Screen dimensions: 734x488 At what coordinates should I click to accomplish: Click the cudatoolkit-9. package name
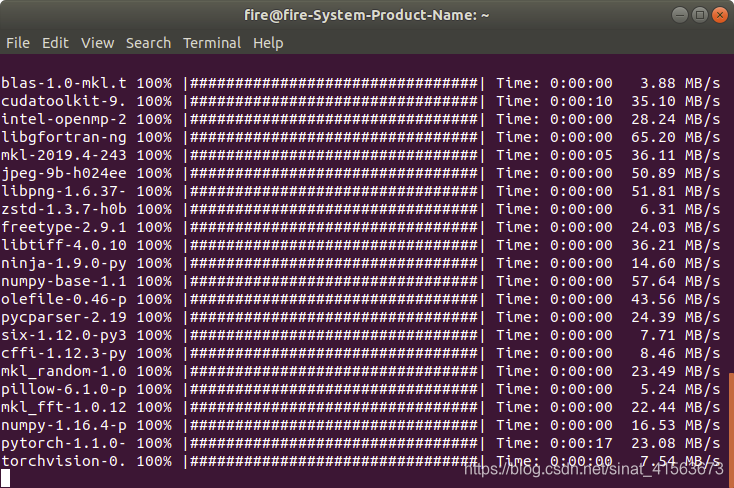[x=64, y=101]
